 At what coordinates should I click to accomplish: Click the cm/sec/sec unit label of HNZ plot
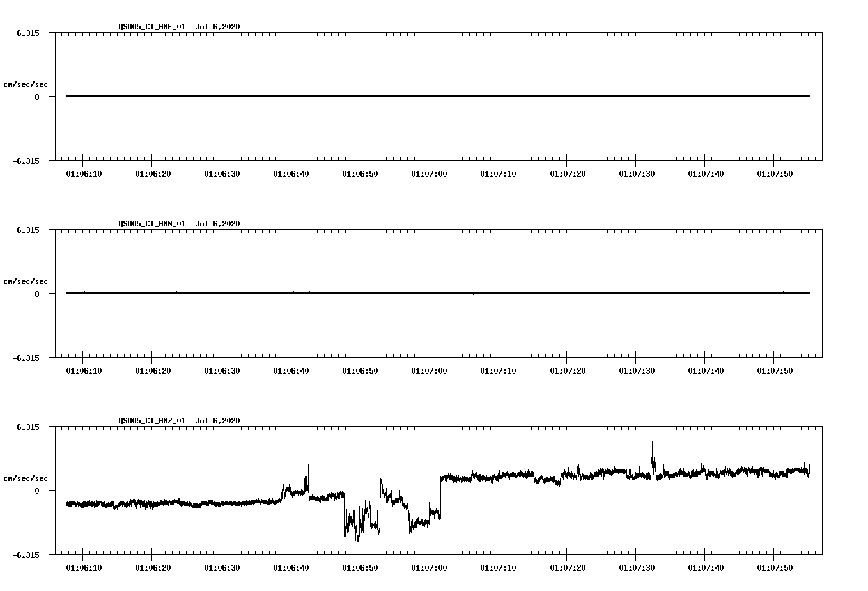(26, 478)
